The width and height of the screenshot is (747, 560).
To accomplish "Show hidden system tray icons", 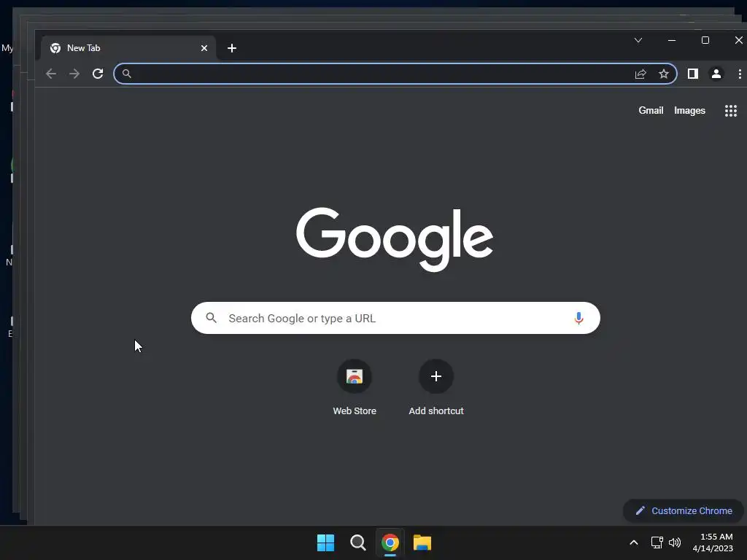I will click(x=634, y=542).
